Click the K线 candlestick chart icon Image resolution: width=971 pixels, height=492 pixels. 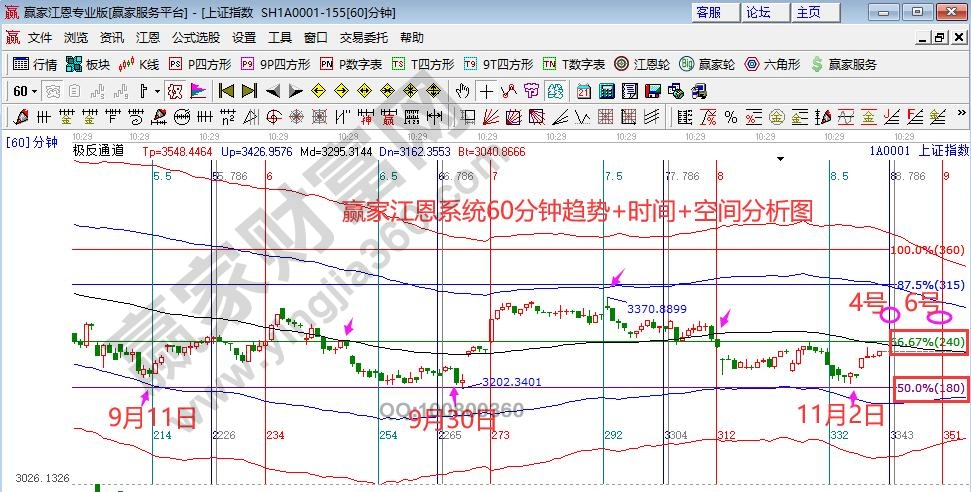[x=139, y=64]
